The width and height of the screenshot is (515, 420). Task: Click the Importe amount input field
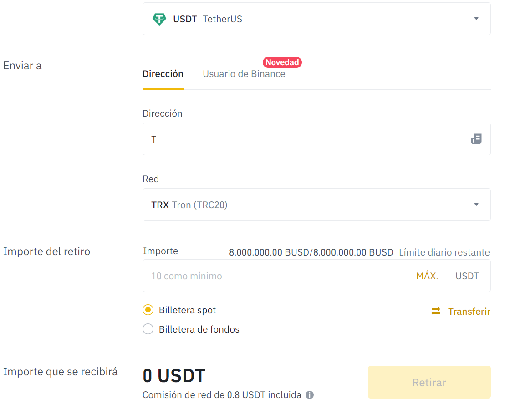coord(278,276)
